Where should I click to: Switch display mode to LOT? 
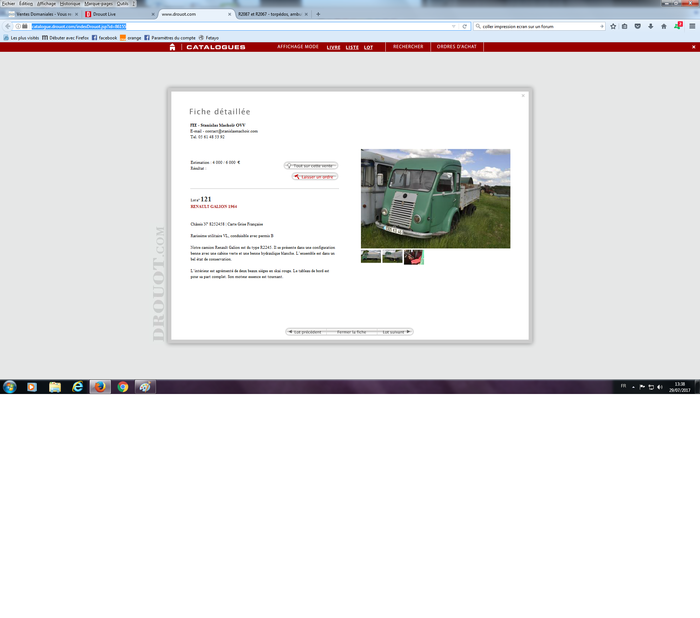click(368, 47)
